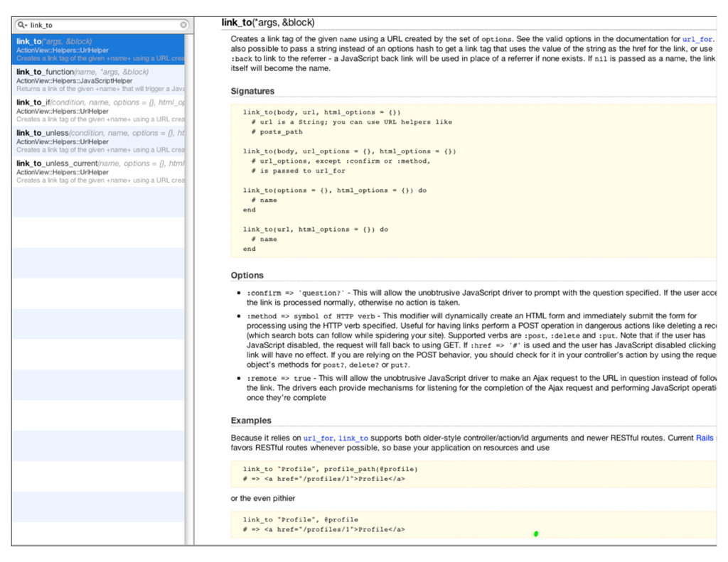Open url_for link in Examples section
The image size is (728, 562).
tap(318, 438)
